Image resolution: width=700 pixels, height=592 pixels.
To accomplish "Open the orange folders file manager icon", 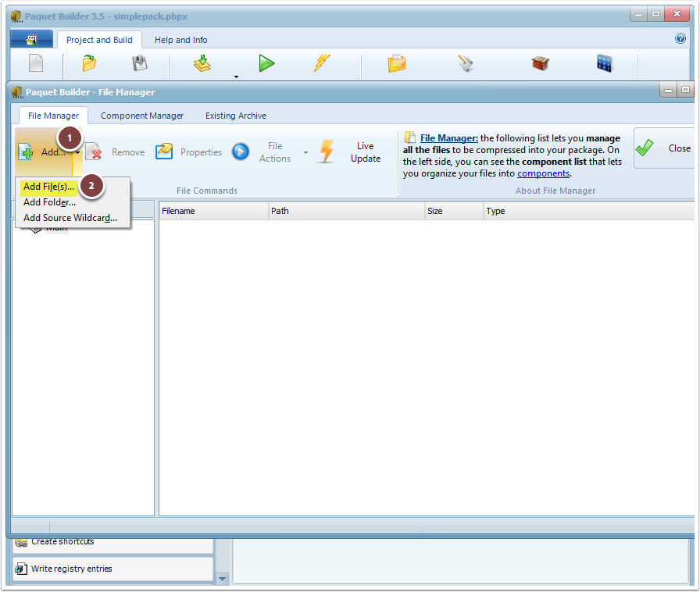I will click(x=396, y=63).
